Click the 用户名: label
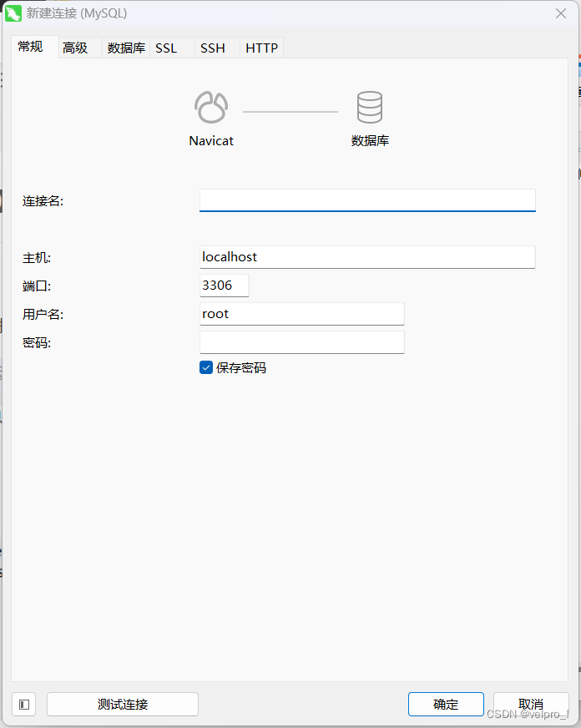 [x=43, y=314]
